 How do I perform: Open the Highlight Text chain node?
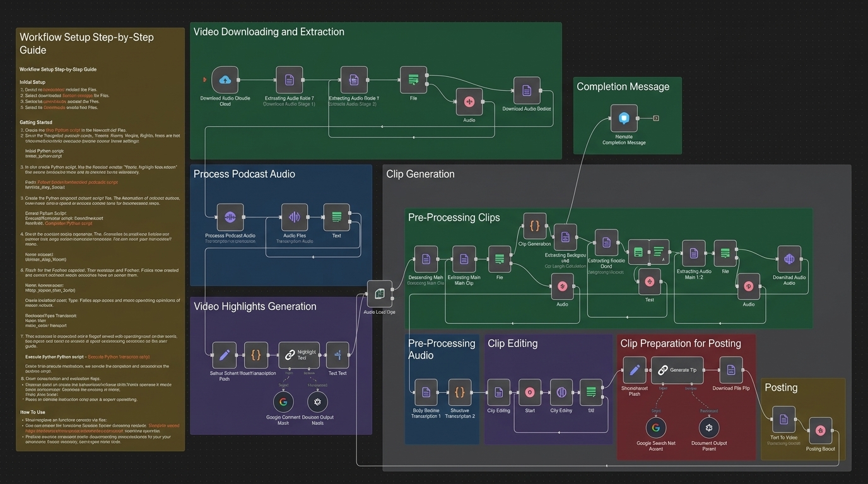coord(299,355)
